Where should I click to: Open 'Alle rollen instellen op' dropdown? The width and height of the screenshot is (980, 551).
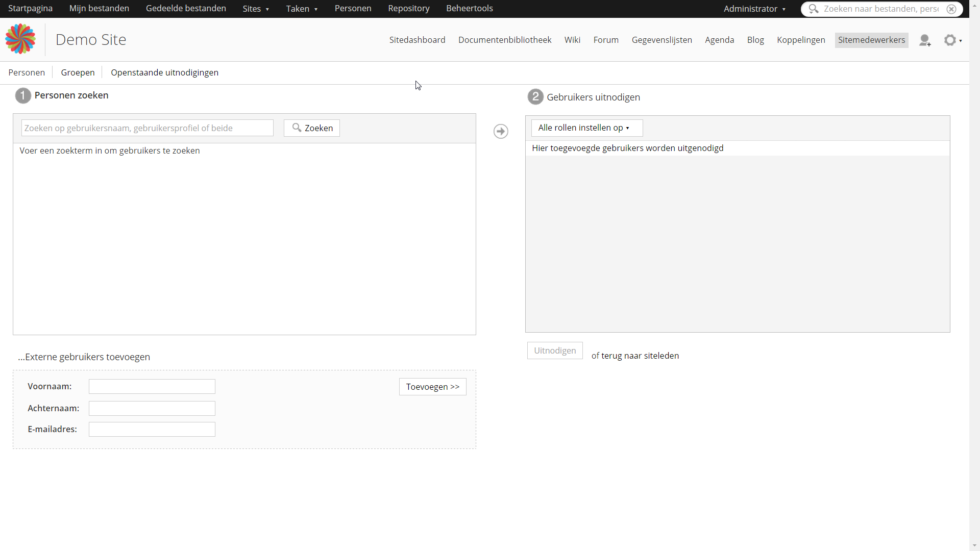click(586, 128)
